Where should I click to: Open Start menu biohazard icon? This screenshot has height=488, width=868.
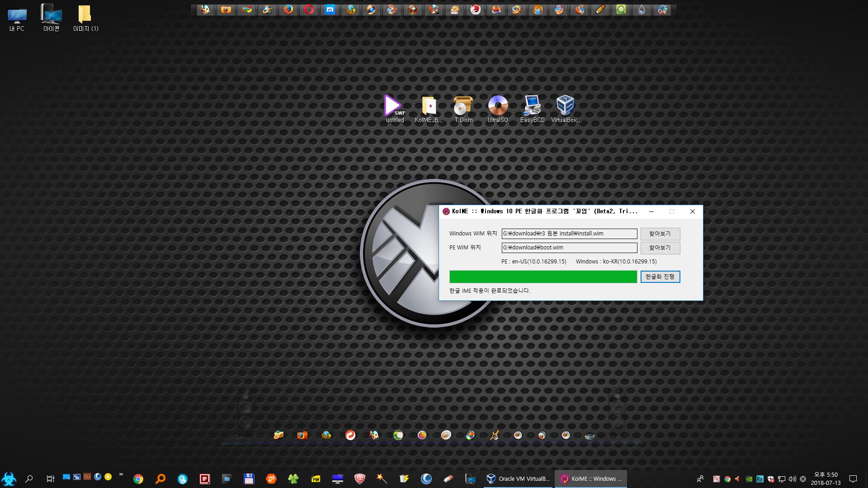(9, 479)
